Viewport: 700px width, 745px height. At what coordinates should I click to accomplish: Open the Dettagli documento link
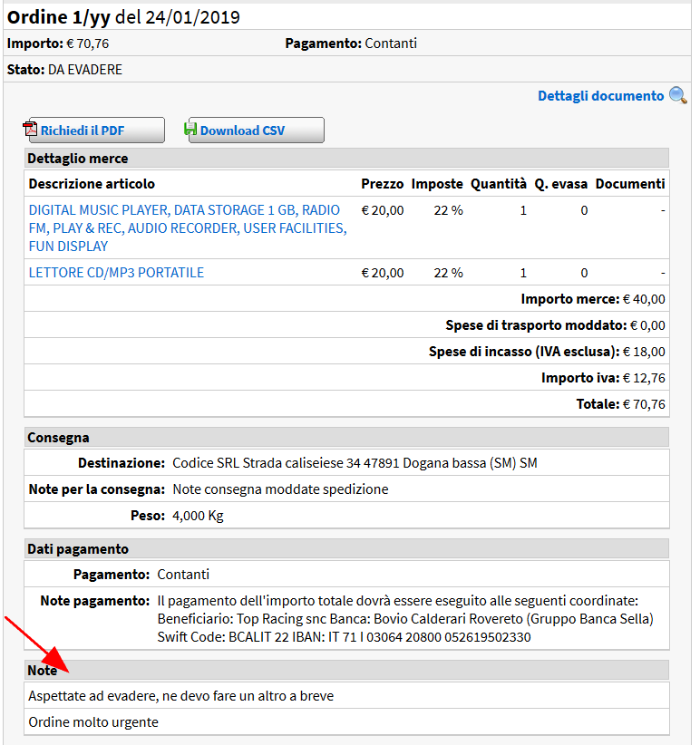point(600,96)
